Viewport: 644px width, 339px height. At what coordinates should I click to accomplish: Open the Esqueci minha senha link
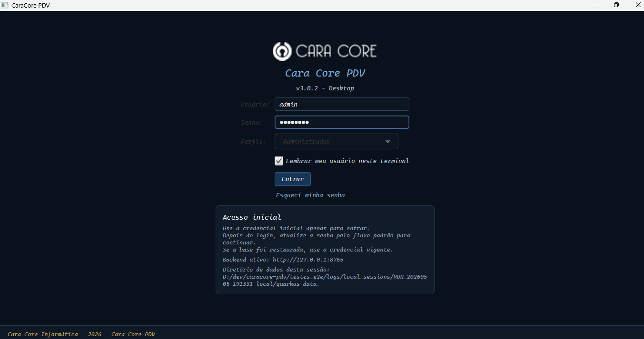(x=310, y=195)
